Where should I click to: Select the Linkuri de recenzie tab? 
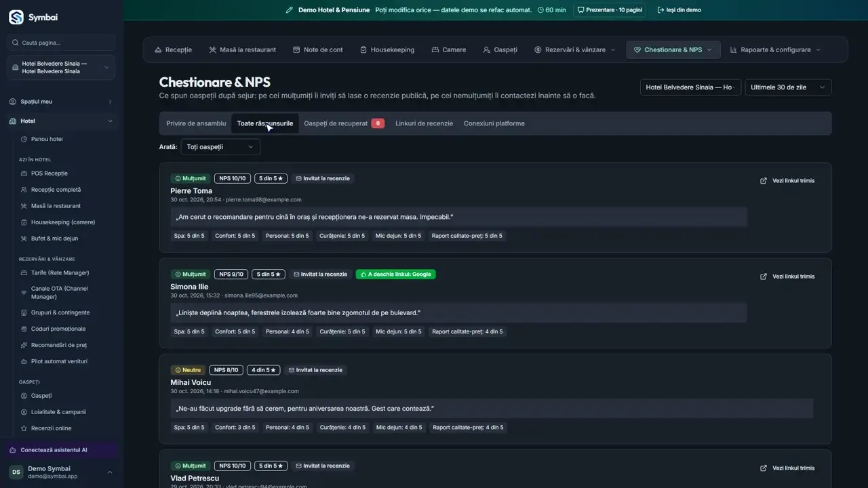[x=424, y=123]
